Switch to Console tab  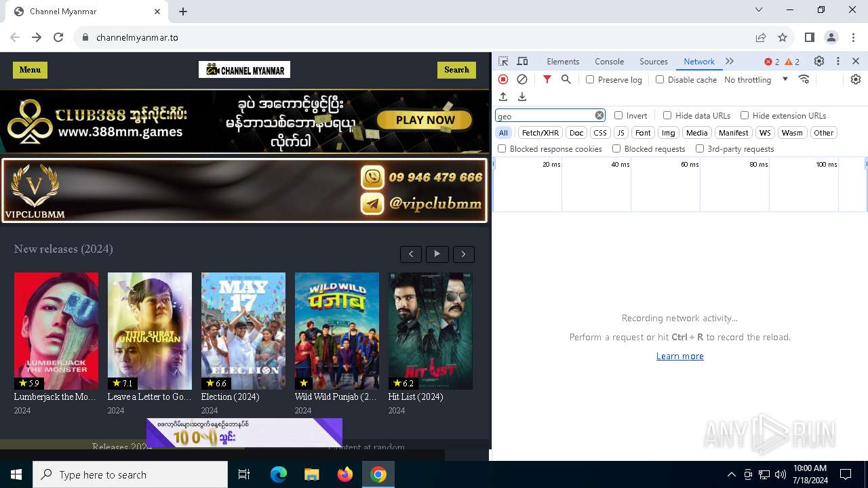pyautogui.click(x=609, y=61)
